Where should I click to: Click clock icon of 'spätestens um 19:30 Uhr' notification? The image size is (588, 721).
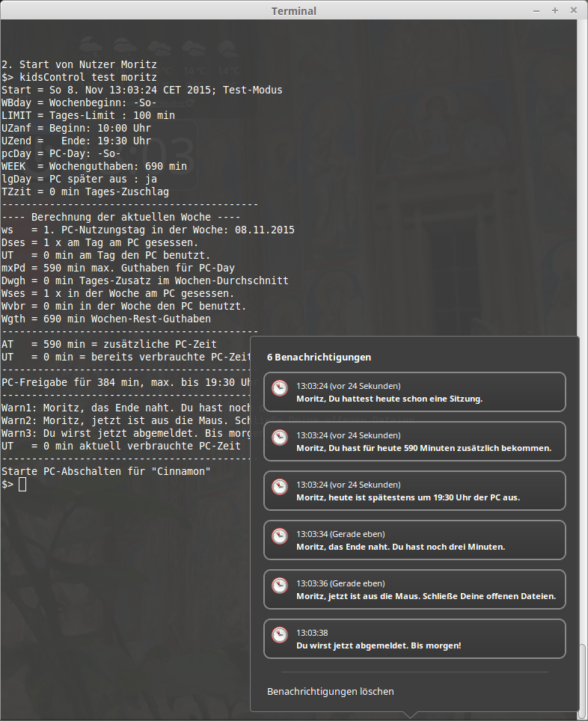pos(280,486)
